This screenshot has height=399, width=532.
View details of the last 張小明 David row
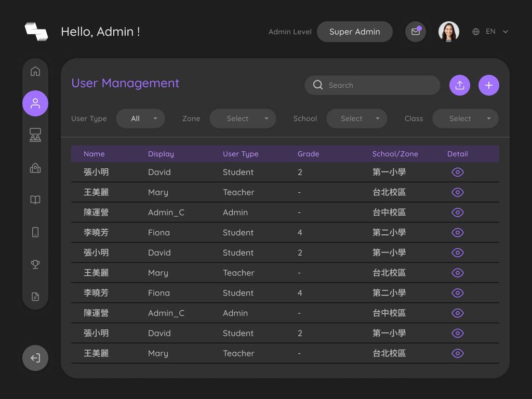click(457, 333)
